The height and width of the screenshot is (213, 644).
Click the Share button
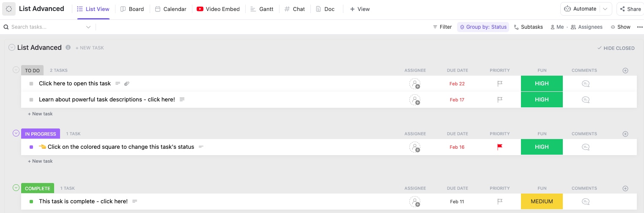(x=630, y=9)
